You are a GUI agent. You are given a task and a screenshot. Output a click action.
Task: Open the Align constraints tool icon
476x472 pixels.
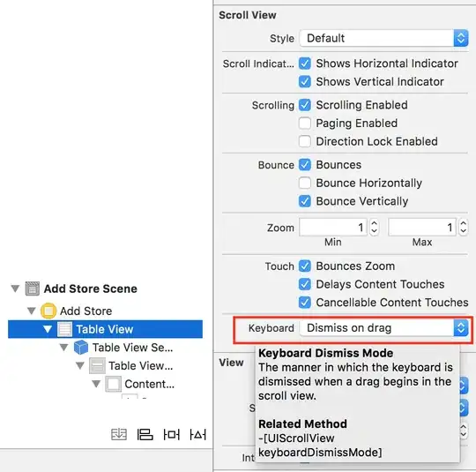click(x=145, y=434)
